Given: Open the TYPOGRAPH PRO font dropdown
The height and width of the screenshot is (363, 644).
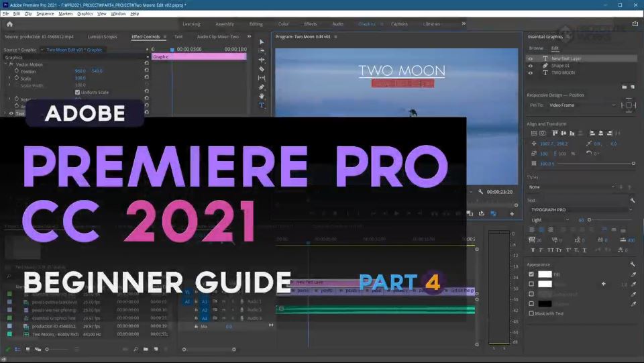Looking at the screenshot, I should (x=581, y=209).
